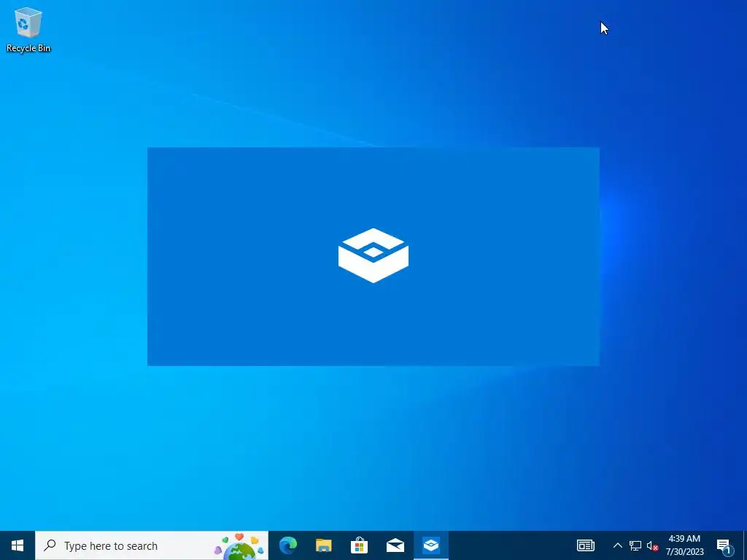Screen dimensions: 747x560
Task: Click the Show desktop strip
Action: [745, 545]
